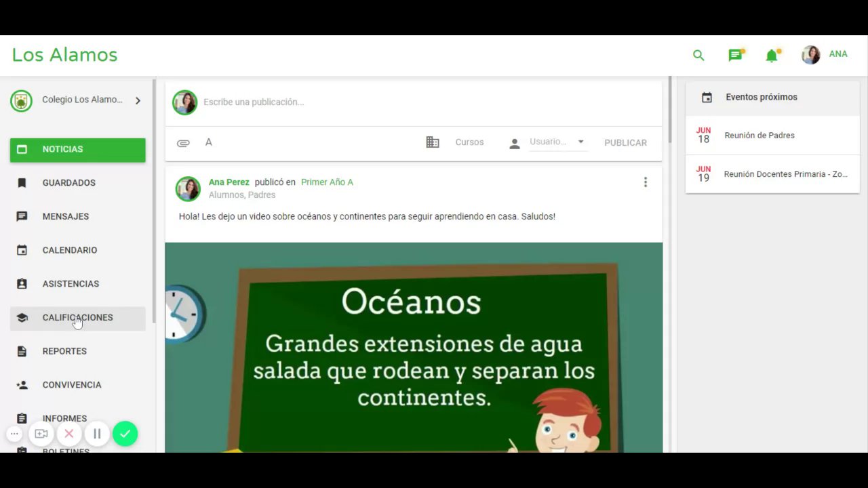Click the search magnifier icon
This screenshot has height=488, width=868.
tap(698, 56)
